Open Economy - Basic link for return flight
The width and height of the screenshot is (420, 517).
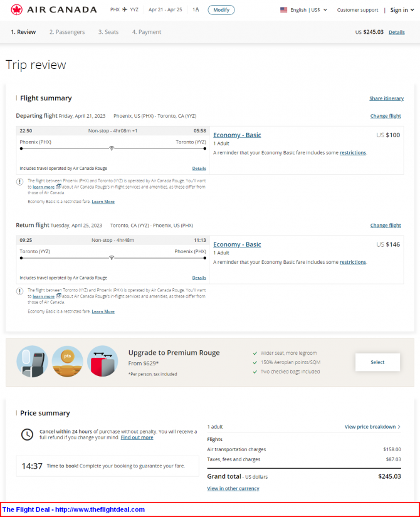click(x=237, y=244)
